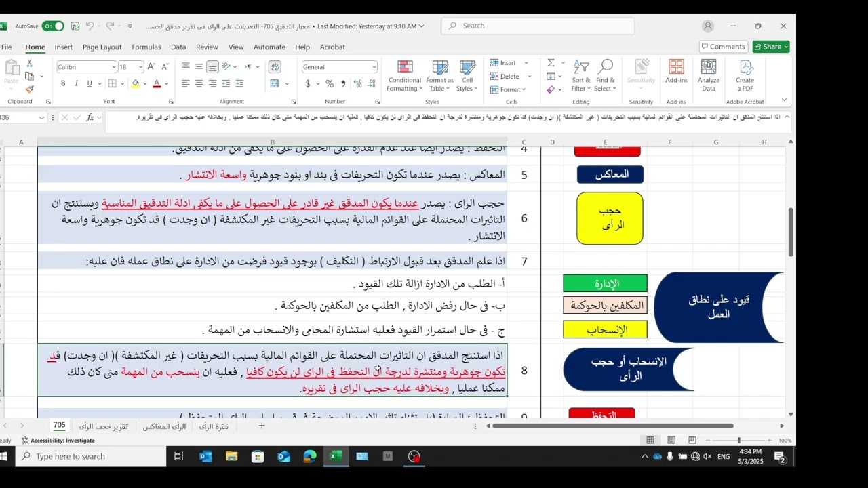Open Format as Table gallery
The image size is (868, 488).
tap(439, 76)
